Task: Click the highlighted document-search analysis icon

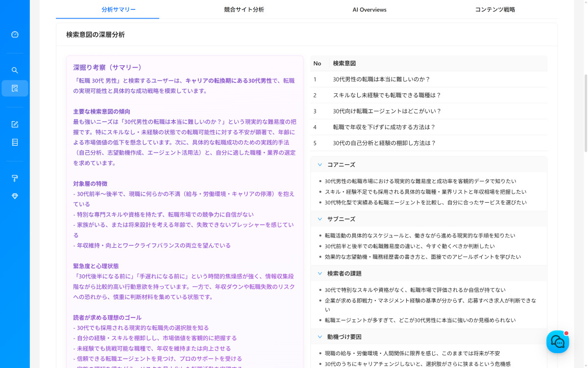Action: pyautogui.click(x=15, y=88)
